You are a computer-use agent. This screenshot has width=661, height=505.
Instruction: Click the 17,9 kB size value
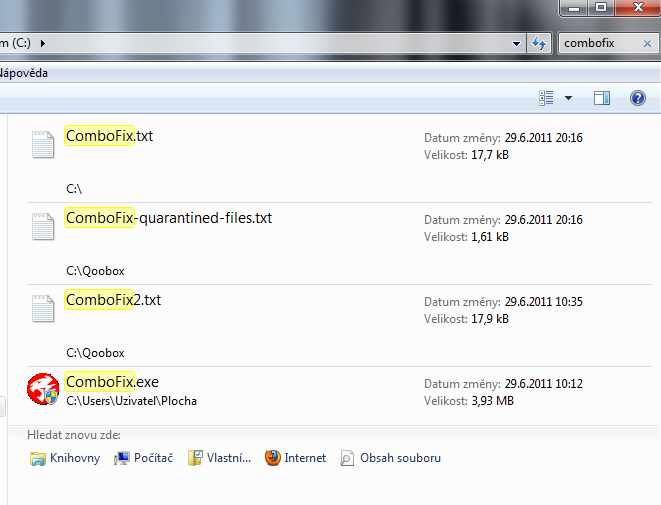(x=490, y=319)
